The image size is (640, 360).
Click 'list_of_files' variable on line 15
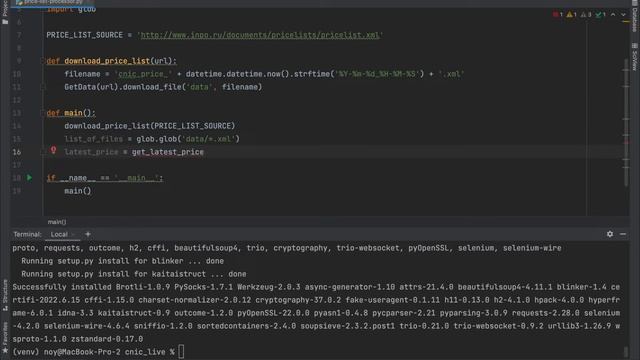click(x=93, y=139)
